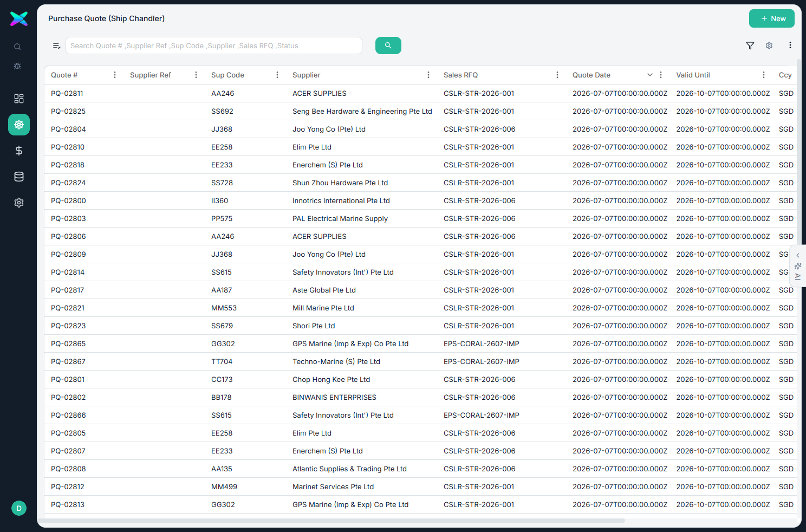The image size is (806, 532).
Task: Open the Supplier Ref column menu
Action: tap(196, 75)
